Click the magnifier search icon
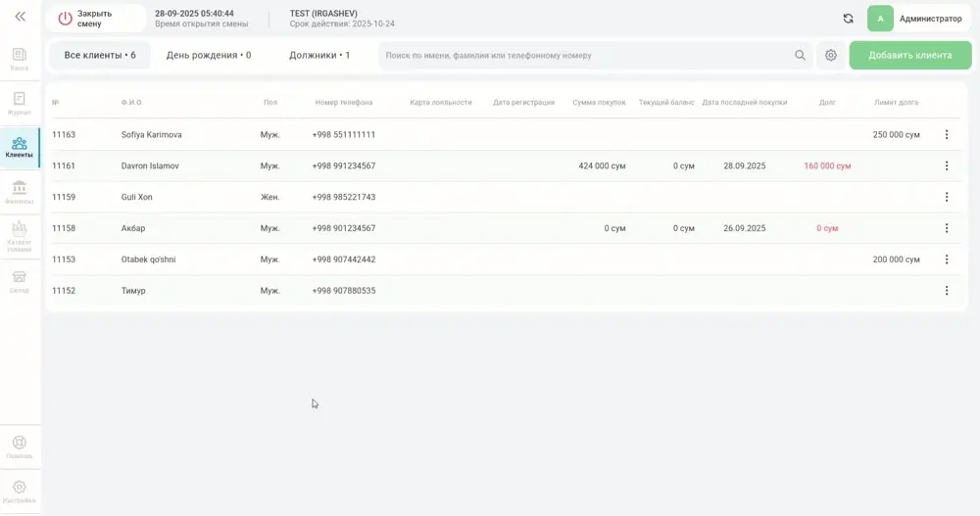The image size is (980, 516). [800, 55]
